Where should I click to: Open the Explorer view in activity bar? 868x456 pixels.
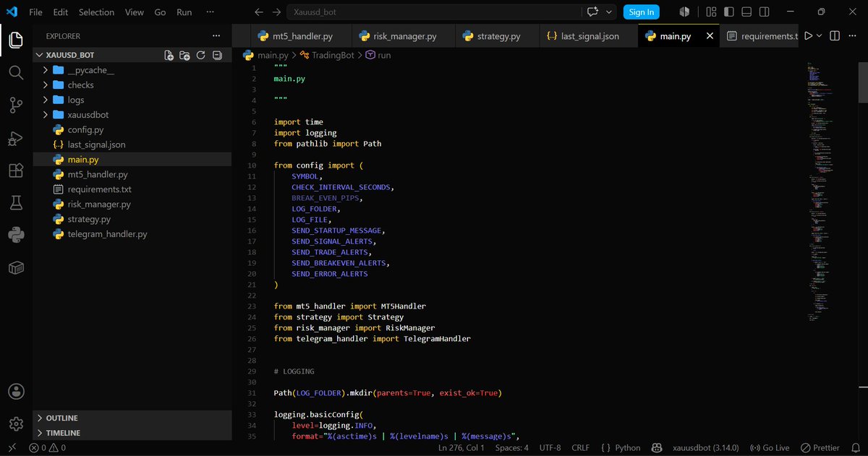16,39
